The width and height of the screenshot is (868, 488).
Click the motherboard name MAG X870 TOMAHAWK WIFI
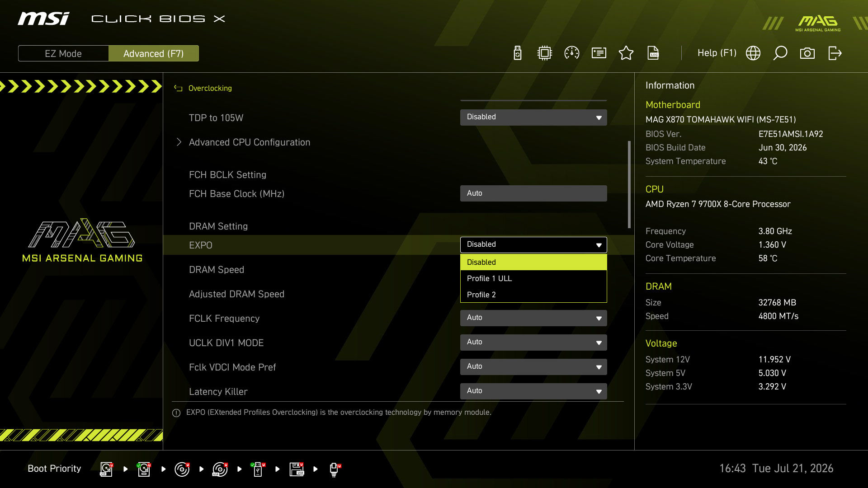721,120
